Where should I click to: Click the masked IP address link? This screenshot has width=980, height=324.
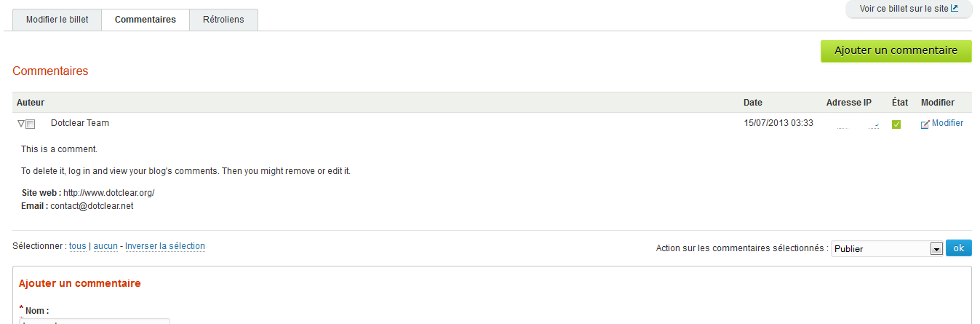858,125
